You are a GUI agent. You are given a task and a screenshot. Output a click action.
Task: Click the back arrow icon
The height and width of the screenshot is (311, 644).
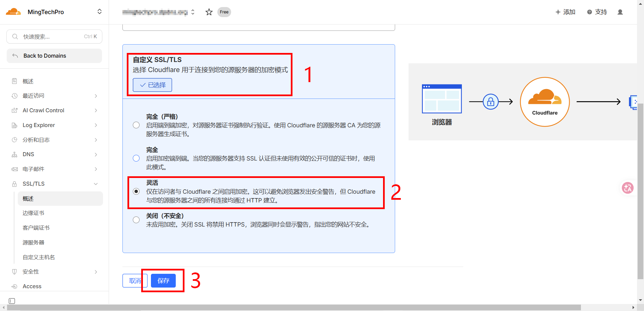pyautogui.click(x=15, y=56)
